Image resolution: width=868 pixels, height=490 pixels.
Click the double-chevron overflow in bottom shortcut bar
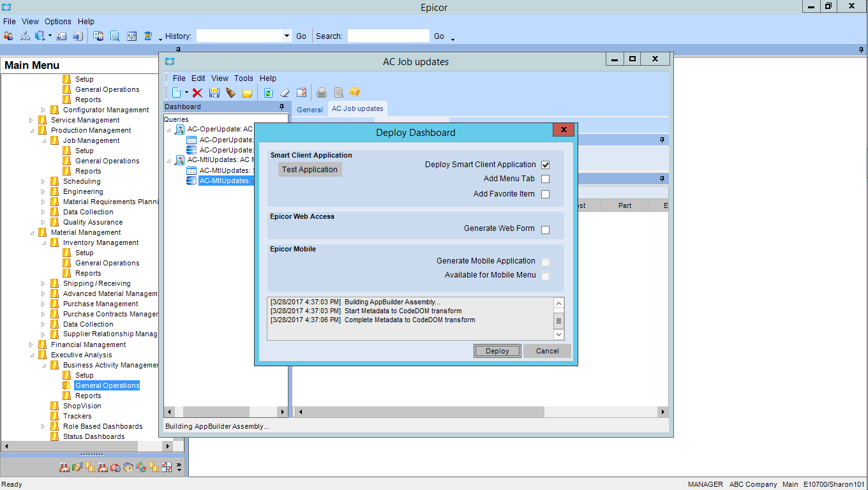click(x=179, y=467)
